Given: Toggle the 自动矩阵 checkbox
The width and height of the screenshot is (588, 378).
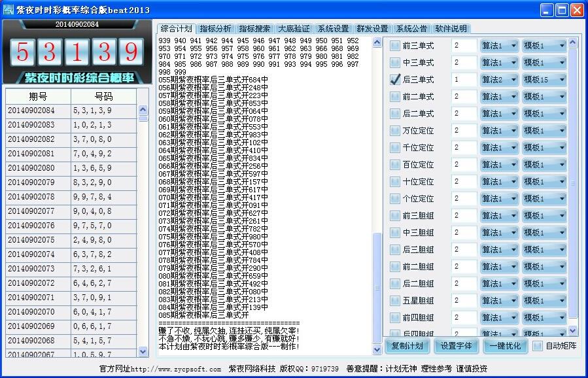Looking at the screenshot, I should pyautogui.click(x=538, y=346).
